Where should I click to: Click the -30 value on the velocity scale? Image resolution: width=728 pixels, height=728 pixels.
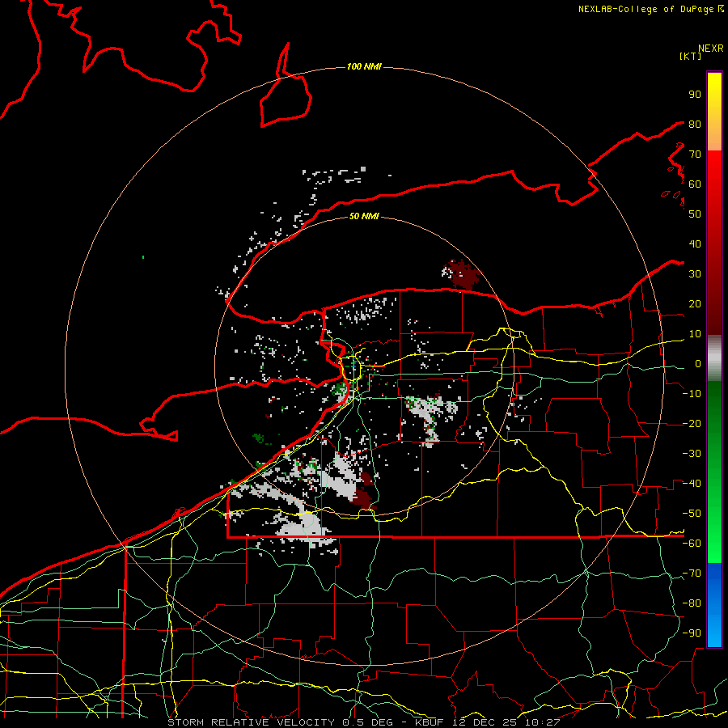[x=692, y=454]
